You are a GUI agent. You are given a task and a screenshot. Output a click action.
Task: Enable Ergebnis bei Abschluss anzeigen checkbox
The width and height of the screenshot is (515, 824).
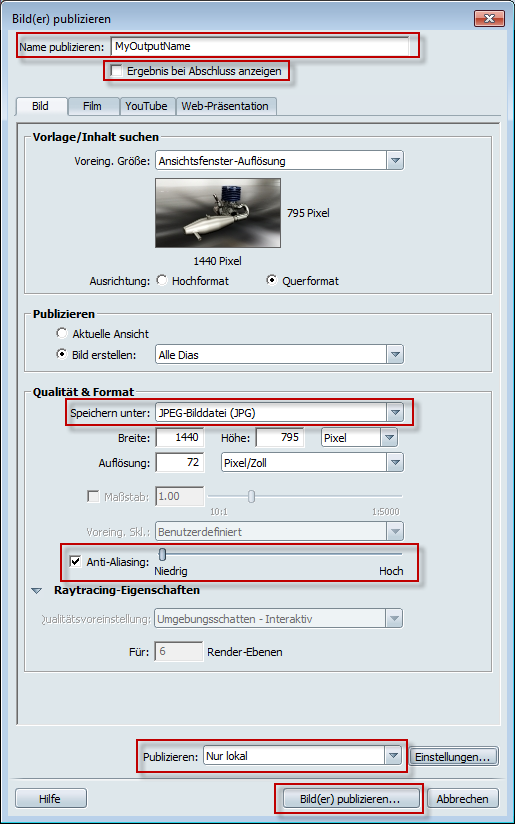click(x=117, y=70)
